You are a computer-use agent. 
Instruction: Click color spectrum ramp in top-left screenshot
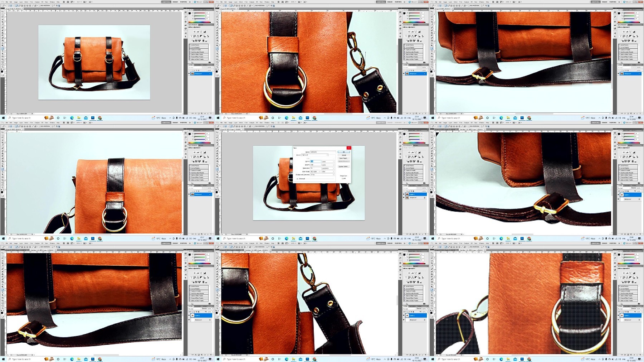(x=200, y=22)
